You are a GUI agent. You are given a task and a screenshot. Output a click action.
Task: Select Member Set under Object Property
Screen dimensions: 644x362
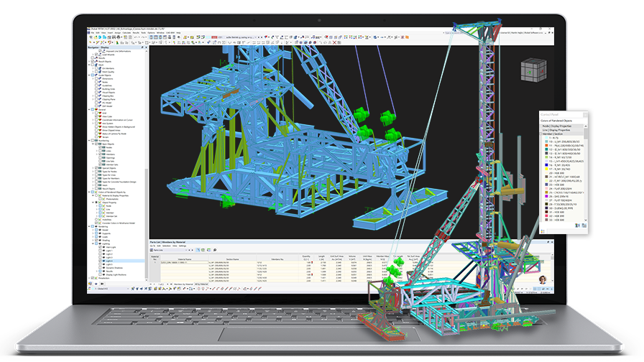pos(111,216)
